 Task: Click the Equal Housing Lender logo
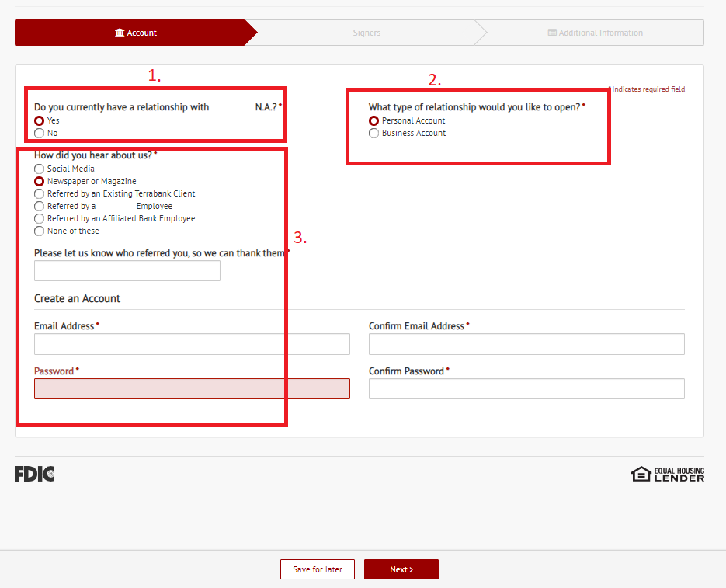(668, 474)
